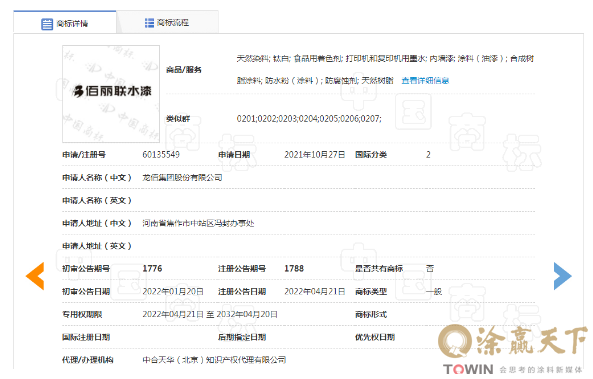Select preliminary announcement issue 1776
This screenshot has height=379, width=593.
[x=152, y=269]
